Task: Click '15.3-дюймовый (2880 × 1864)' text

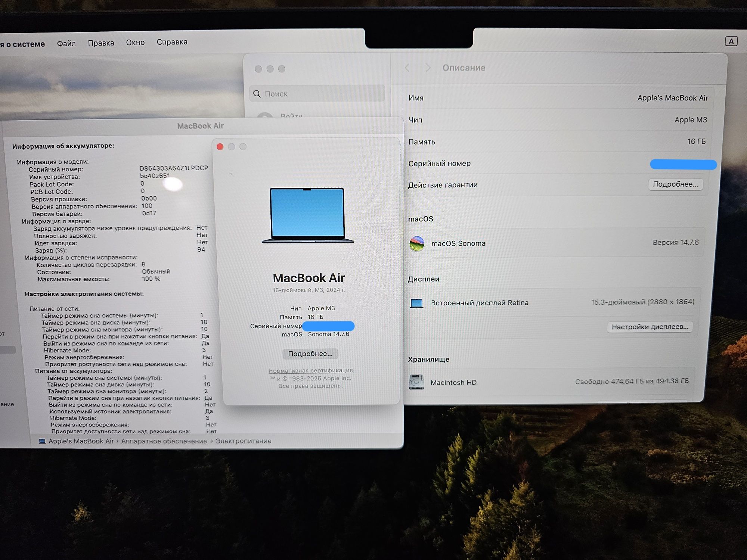Action: click(x=642, y=302)
